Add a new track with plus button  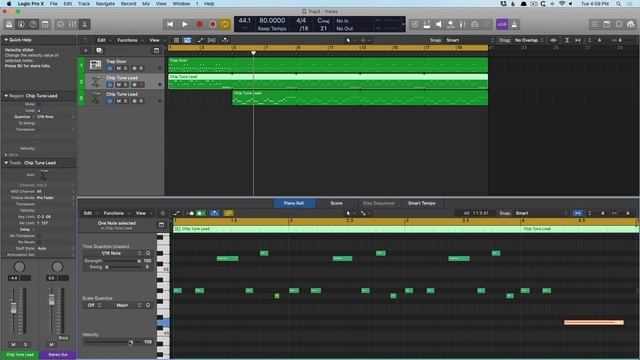coord(86,51)
